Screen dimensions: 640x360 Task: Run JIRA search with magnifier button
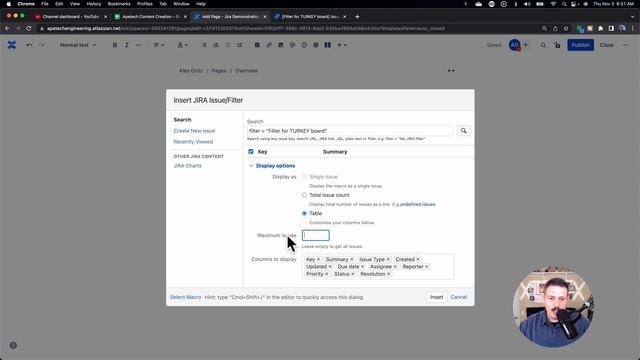pyautogui.click(x=463, y=131)
